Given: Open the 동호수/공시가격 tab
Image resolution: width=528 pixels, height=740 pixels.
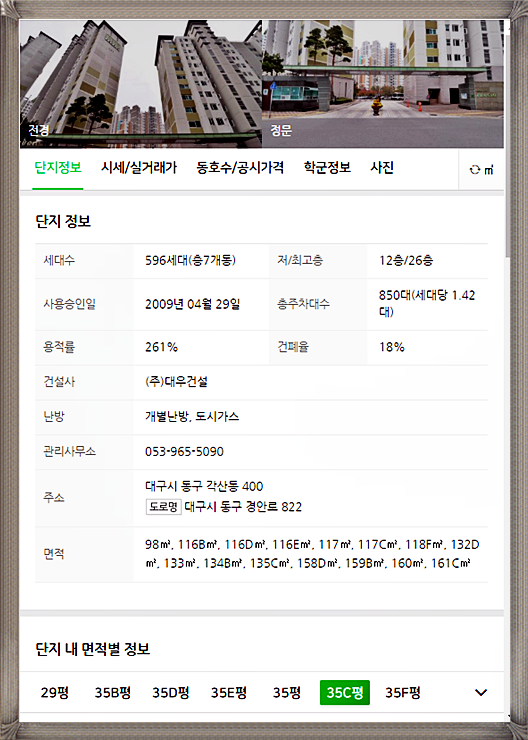Looking at the screenshot, I should 240,168.
